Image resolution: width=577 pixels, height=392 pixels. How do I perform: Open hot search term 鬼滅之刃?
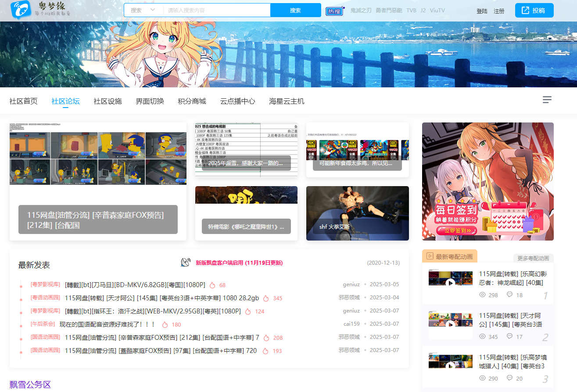point(361,11)
